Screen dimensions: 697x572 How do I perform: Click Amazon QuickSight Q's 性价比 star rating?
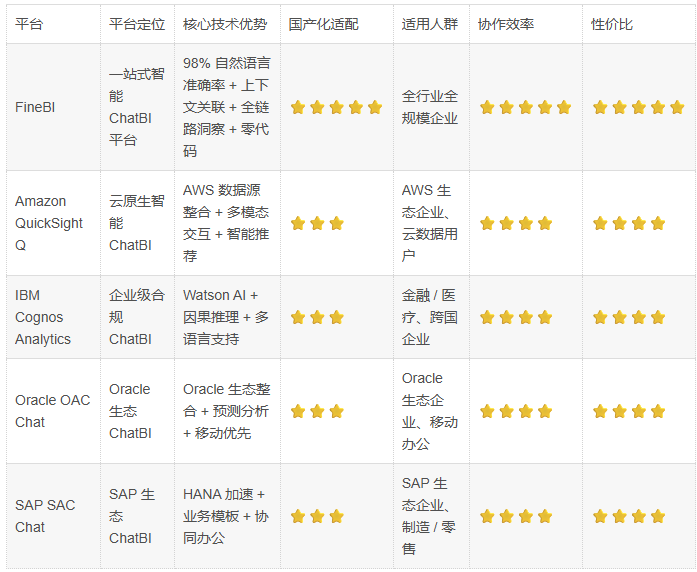pos(629,223)
